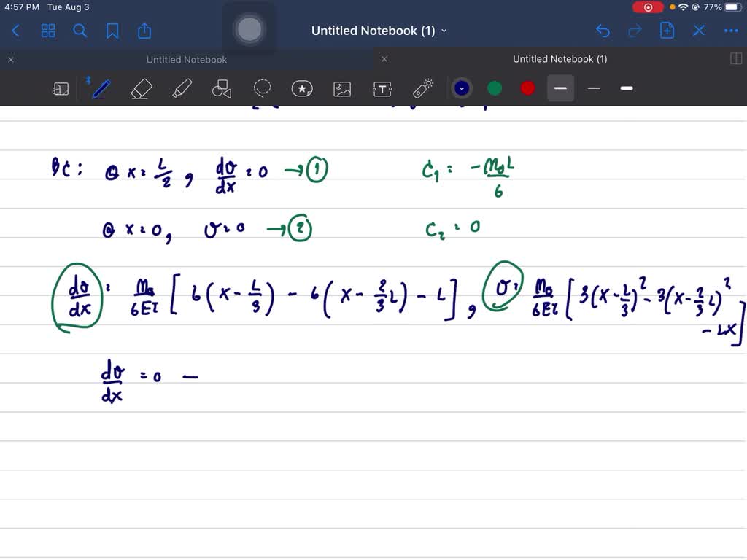This screenshot has height=560, width=747.
Task: Toggle the zoom window tool
Action: [x=61, y=88]
